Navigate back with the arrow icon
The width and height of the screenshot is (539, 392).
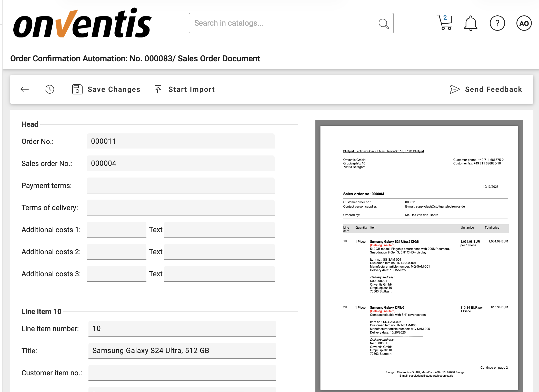[x=24, y=89]
